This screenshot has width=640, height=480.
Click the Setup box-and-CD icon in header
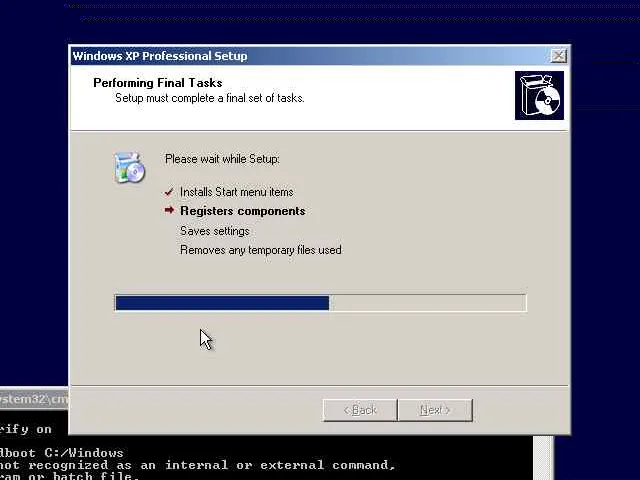tap(539, 96)
